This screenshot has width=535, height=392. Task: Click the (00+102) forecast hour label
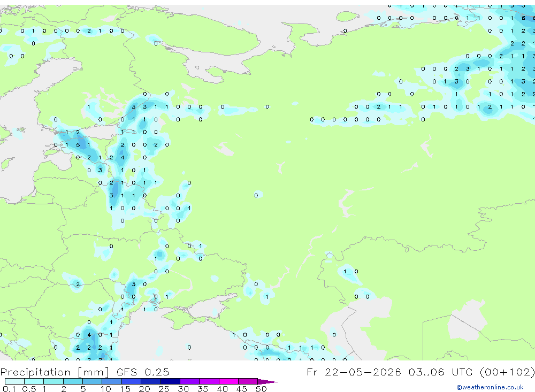click(x=507, y=372)
